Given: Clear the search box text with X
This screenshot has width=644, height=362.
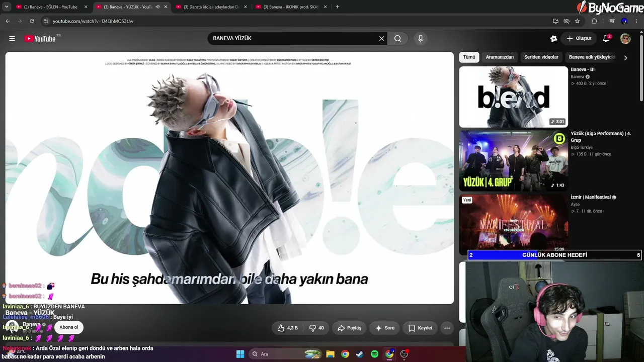Looking at the screenshot, I should [381, 39].
